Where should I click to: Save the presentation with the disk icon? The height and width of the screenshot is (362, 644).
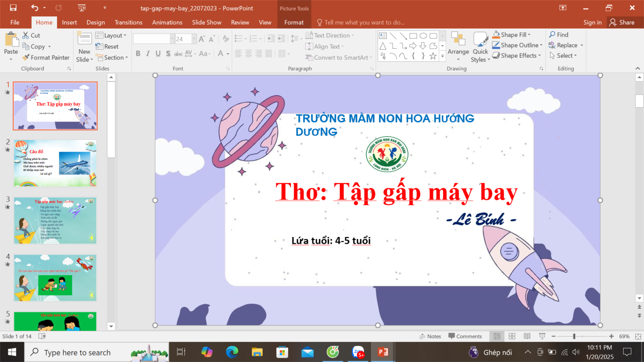tap(13, 8)
